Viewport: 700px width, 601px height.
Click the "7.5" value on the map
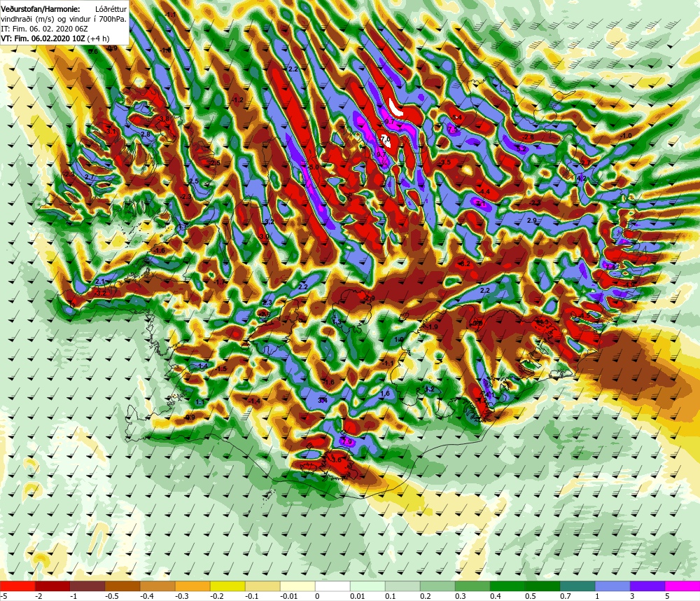tap(453, 129)
